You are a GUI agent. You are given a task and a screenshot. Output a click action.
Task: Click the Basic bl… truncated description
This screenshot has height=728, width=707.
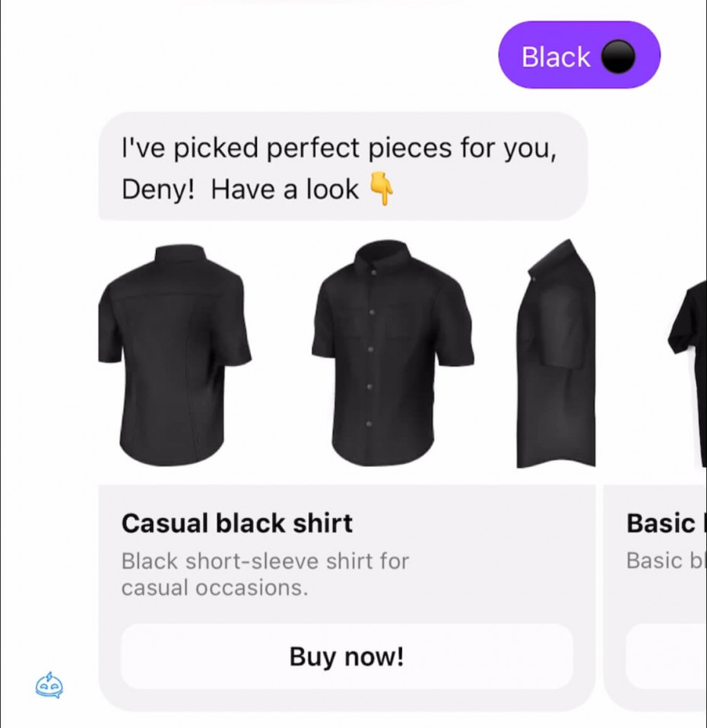coord(666,561)
